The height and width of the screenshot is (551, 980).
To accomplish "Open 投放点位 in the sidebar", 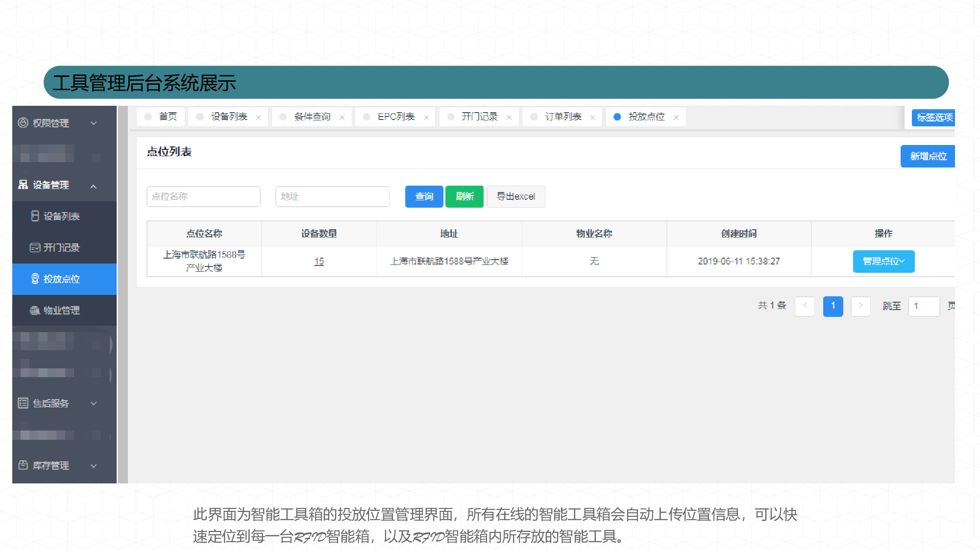I will [x=64, y=279].
